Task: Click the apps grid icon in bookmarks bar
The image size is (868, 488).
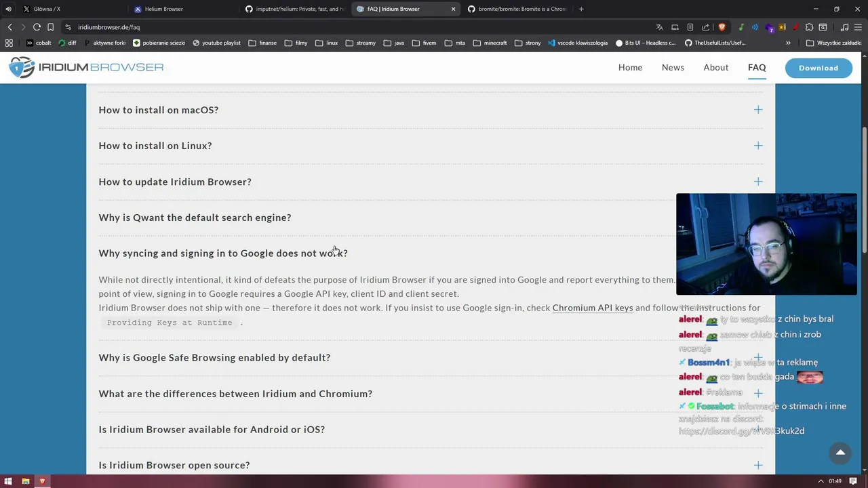Action: [9, 43]
